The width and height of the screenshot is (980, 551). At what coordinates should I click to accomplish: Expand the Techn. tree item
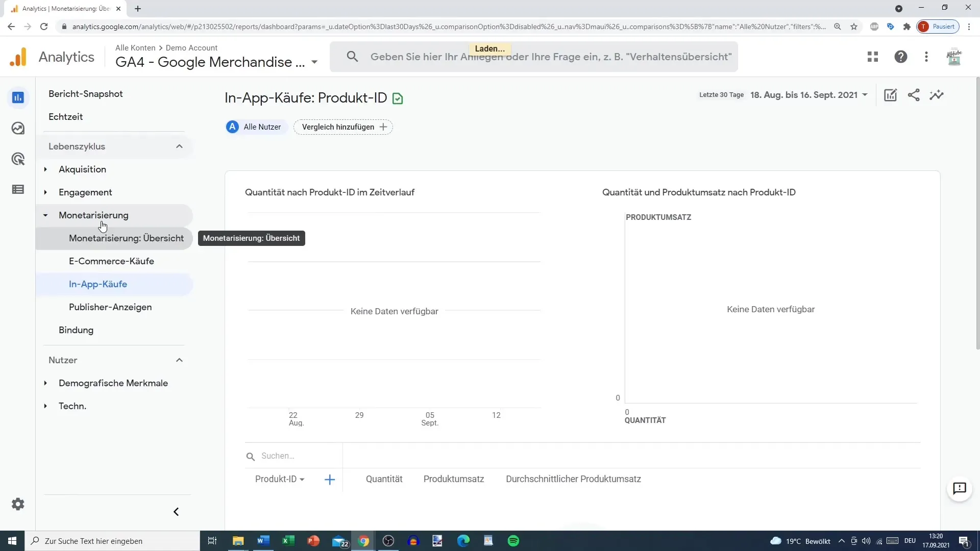(45, 406)
